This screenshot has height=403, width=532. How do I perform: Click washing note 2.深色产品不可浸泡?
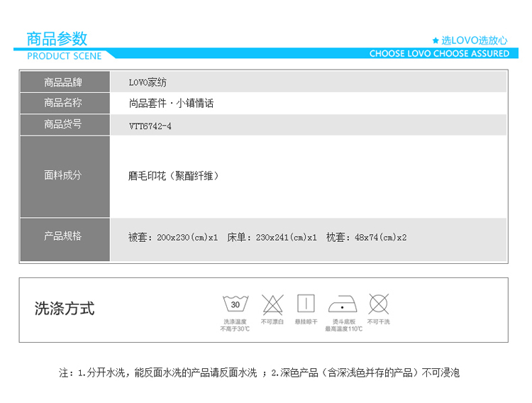point(365,372)
